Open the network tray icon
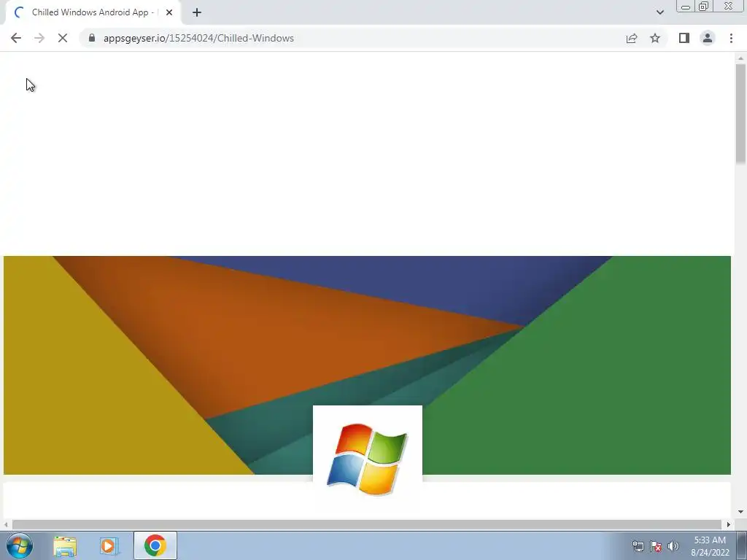This screenshot has height=560, width=747. click(638, 546)
